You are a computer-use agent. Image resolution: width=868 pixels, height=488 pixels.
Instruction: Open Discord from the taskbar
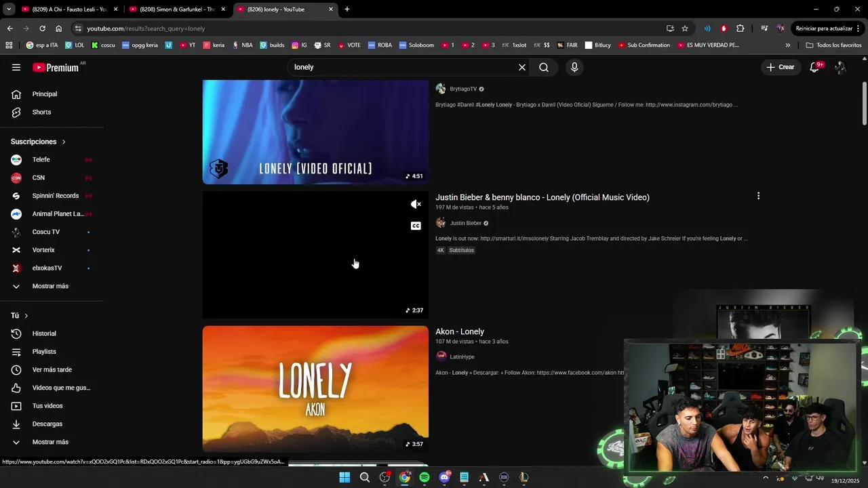pos(444,477)
